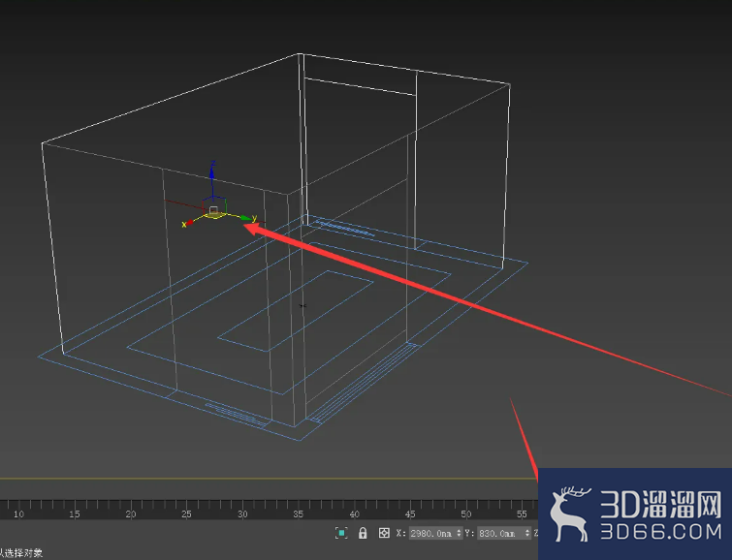The width and height of the screenshot is (732, 560).
Task: Click the Y coordinate spinner arrows
Action: click(x=527, y=533)
